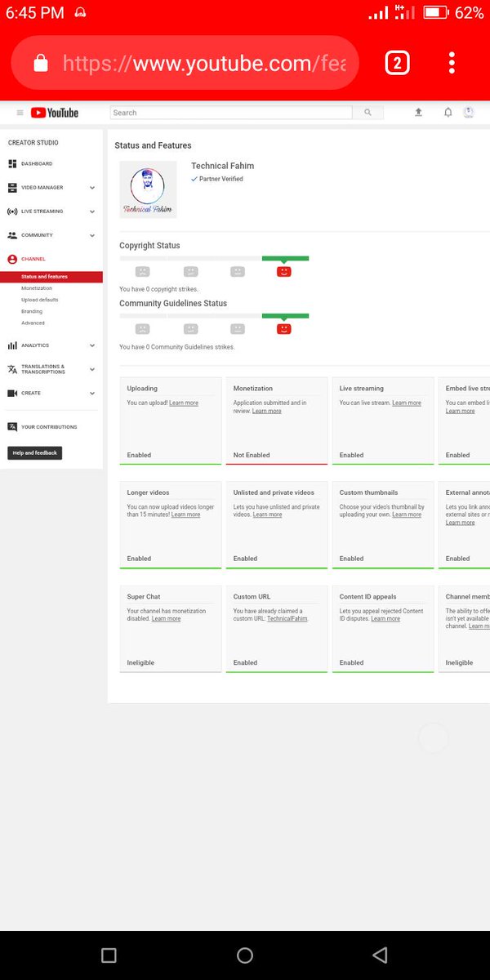Click Learn more in Uploading card
The width and height of the screenshot is (490, 980).
point(184,403)
